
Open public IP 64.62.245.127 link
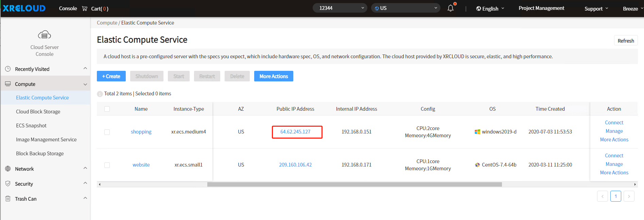295,132
